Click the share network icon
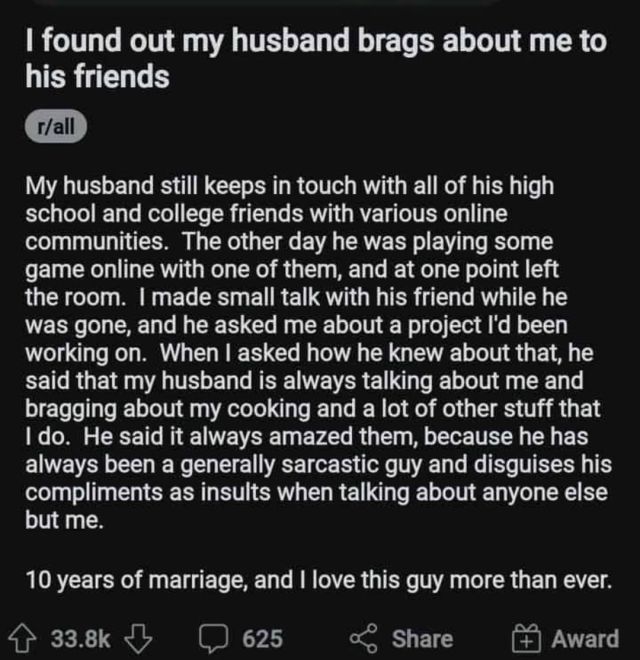640x660 pixels. (364, 639)
